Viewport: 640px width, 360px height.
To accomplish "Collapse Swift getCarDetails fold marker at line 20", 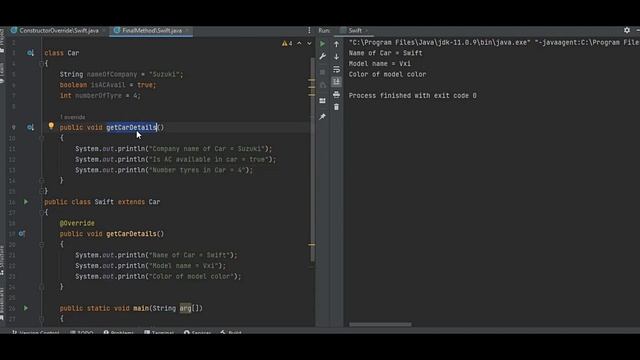I will click(x=42, y=244).
